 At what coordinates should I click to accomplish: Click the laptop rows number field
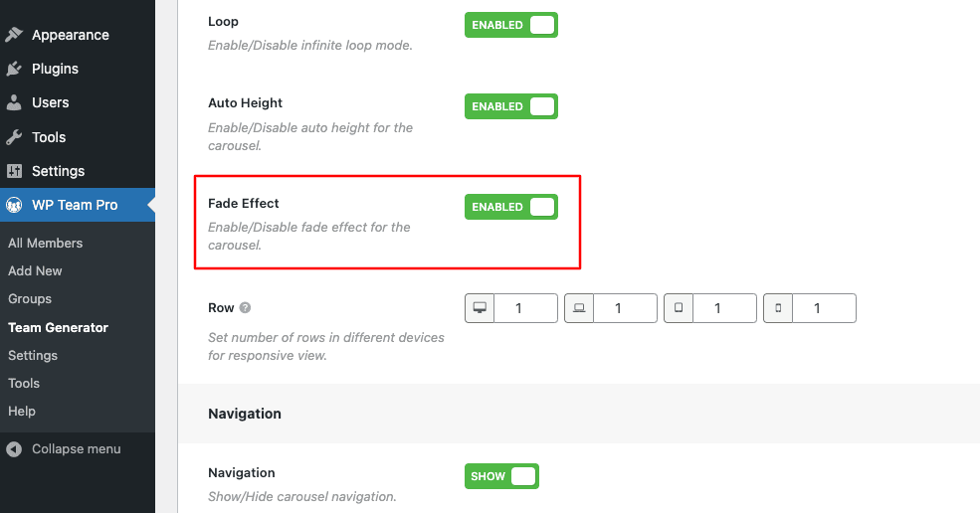point(625,308)
